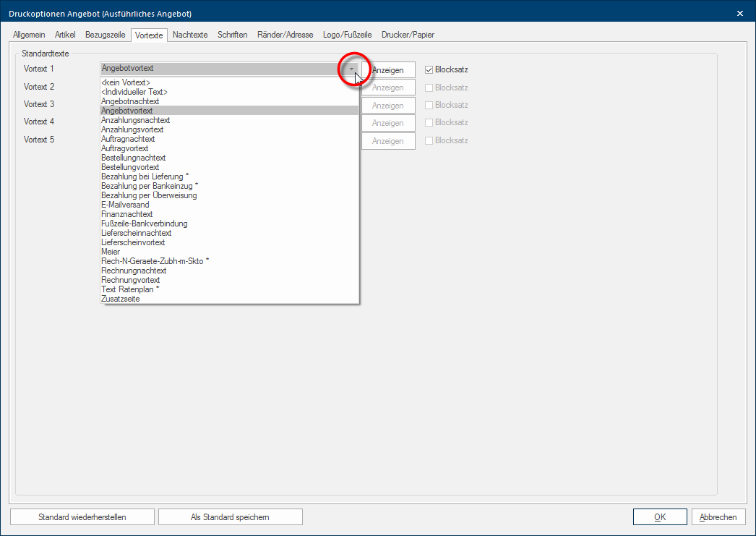
Task: Uncheck Blocksatz for Vortext 1
Action: click(429, 70)
